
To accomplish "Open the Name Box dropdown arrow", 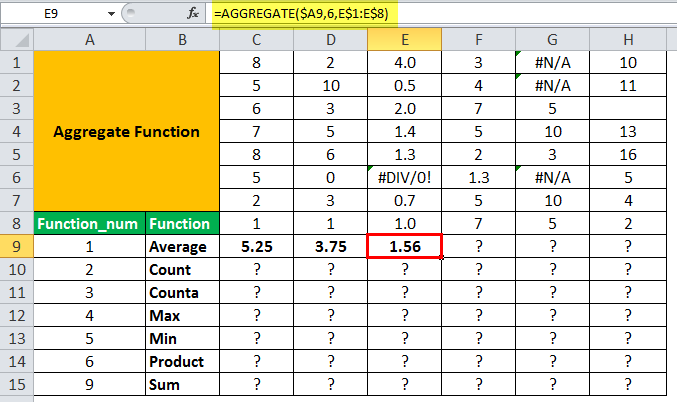I will coord(111,14).
